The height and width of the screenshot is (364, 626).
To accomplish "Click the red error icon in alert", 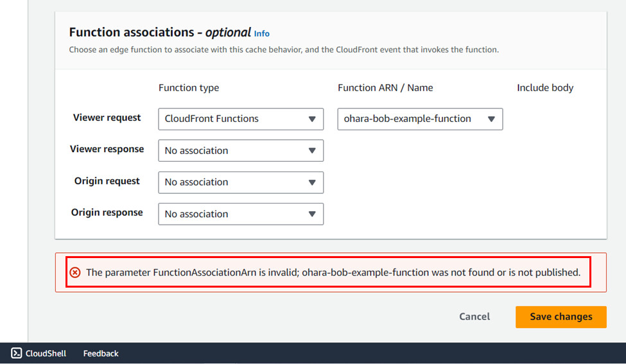I will point(75,272).
